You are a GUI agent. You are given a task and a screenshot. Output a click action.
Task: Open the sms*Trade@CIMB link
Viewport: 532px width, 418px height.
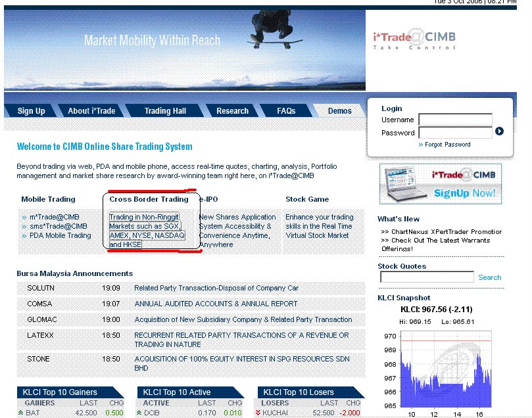click(x=59, y=226)
